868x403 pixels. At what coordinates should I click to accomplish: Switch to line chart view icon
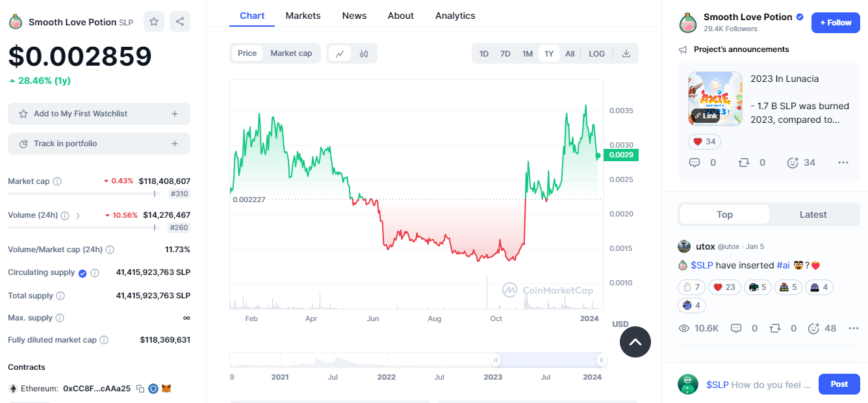pyautogui.click(x=340, y=53)
